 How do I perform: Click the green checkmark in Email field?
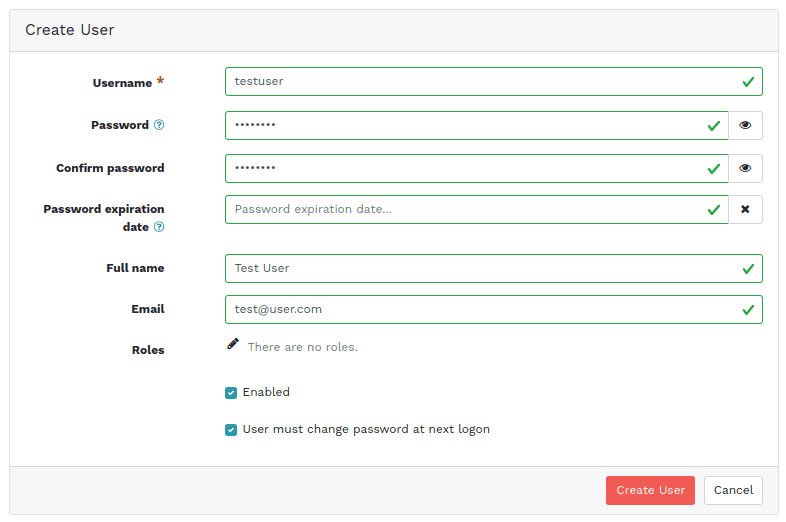click(x=748, y=309)
